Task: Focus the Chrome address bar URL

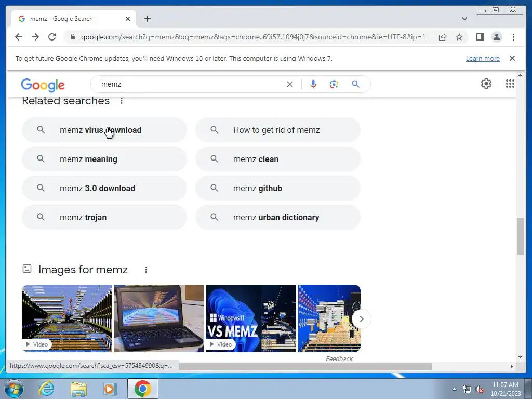Action: (253, 37)
